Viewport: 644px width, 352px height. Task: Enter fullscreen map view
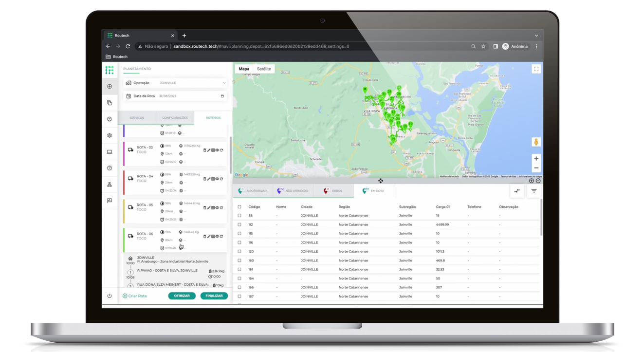[x=536, y=69]
